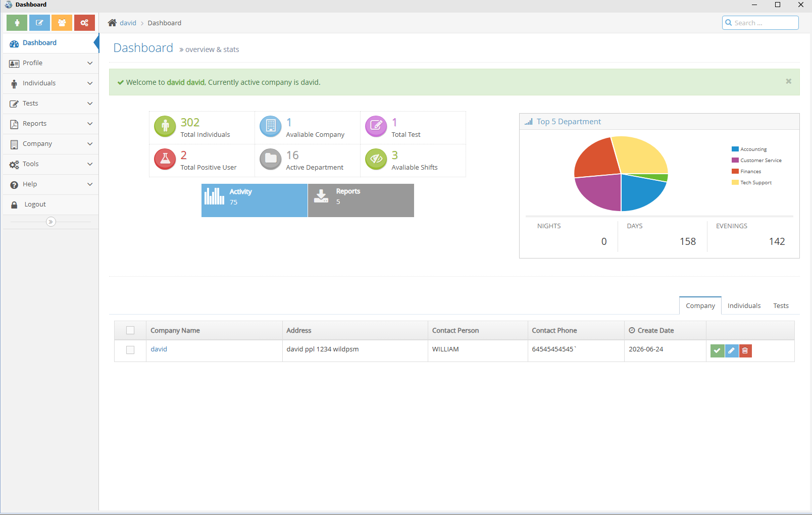Click the green checkmark action for david
The image size is (812, 515).
[x=717, y=351]
